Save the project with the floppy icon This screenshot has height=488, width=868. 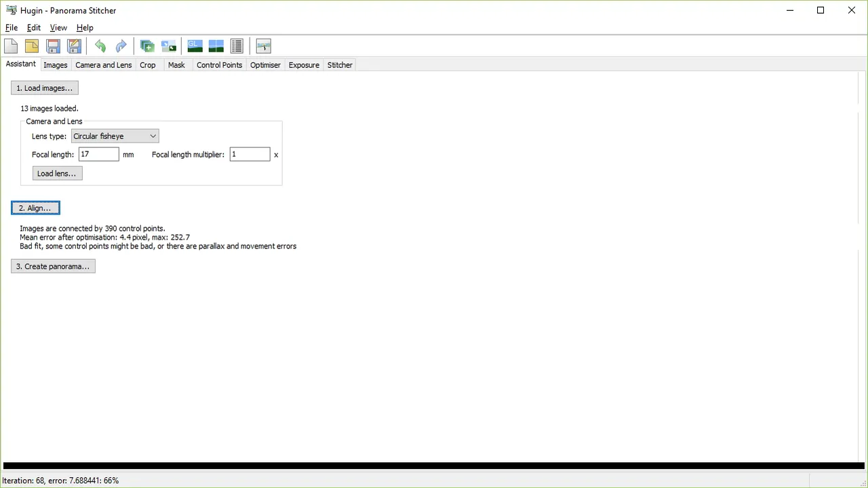click(54, 46)
